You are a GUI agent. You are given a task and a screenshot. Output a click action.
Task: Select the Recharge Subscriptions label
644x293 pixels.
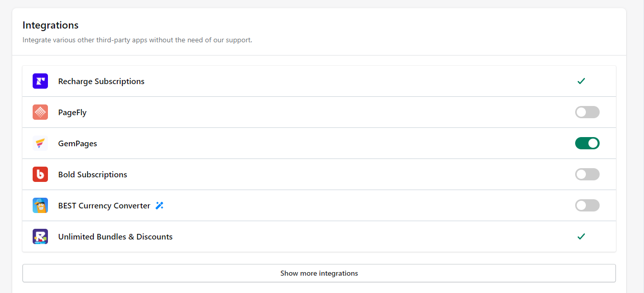click(101, 82)
